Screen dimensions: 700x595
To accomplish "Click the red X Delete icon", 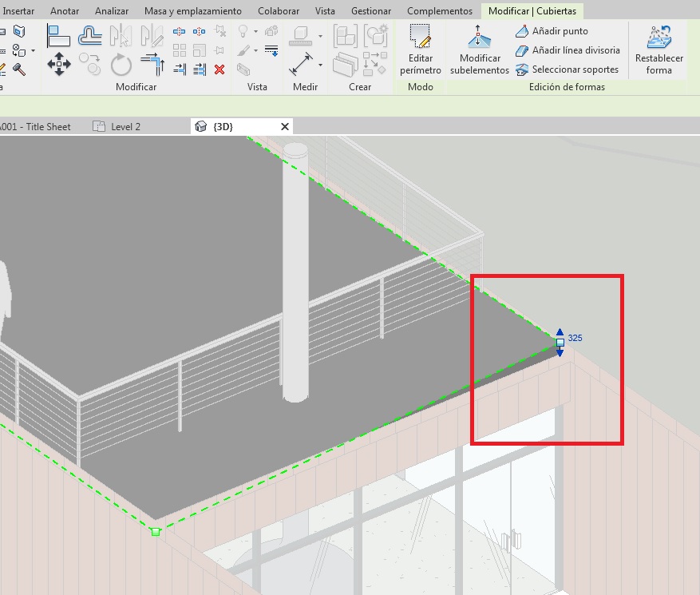I will [x=219, y=69].
